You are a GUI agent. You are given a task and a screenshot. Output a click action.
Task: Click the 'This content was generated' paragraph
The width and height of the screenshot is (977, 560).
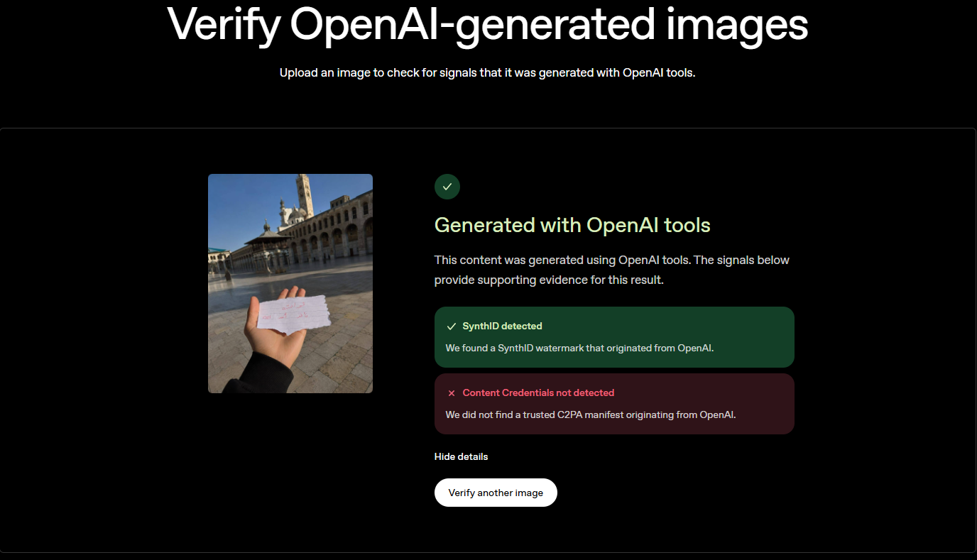pyautogui.click(x=612, y=270)
